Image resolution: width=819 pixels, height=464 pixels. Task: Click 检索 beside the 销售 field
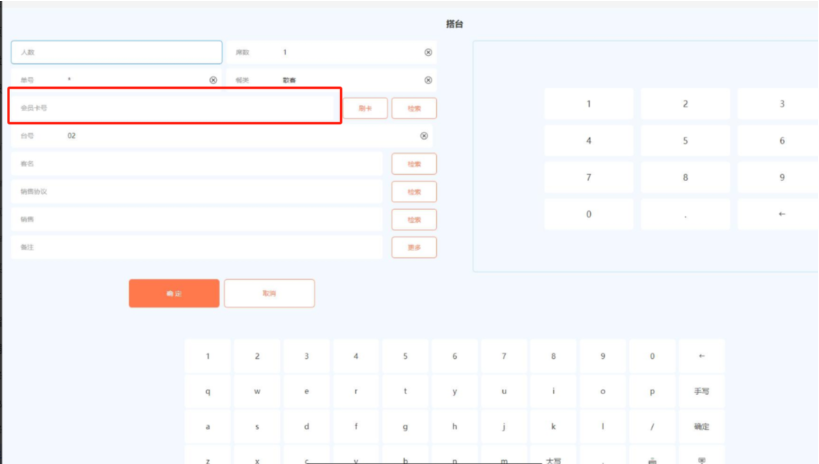pyautogui.click(x=413, y=219)
